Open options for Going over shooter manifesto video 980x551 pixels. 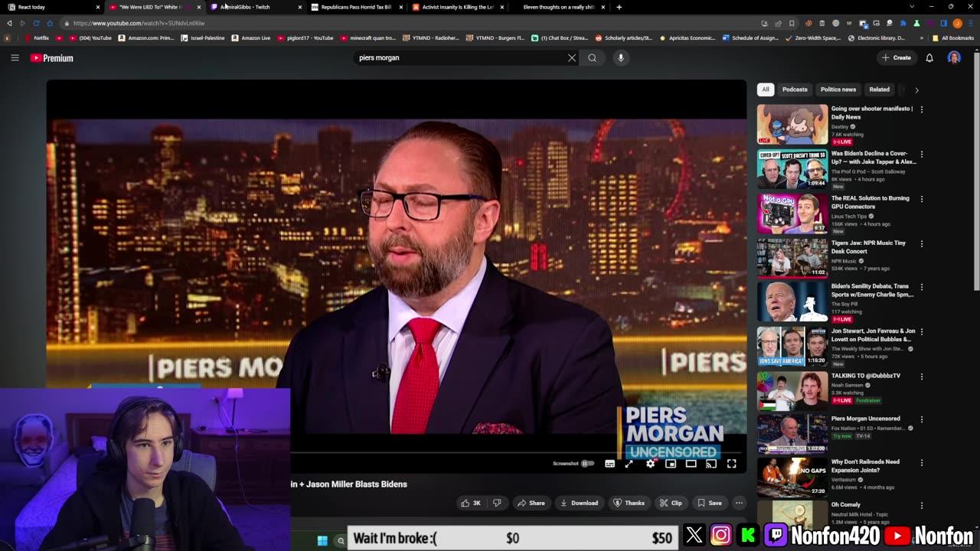922,109
